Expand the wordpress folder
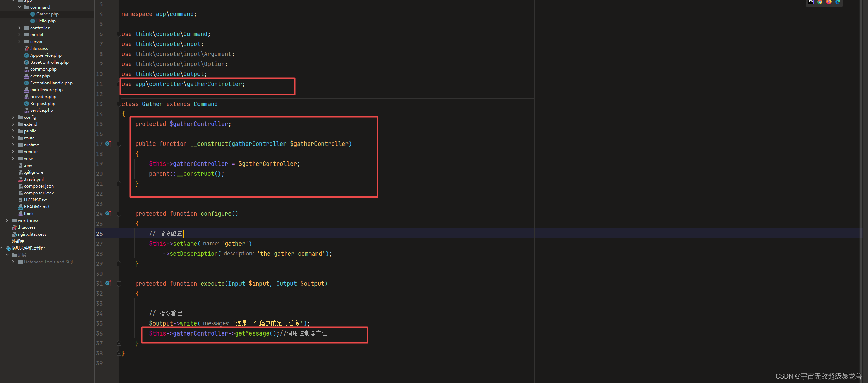868x383 pixels. click(x=7, y=221)
